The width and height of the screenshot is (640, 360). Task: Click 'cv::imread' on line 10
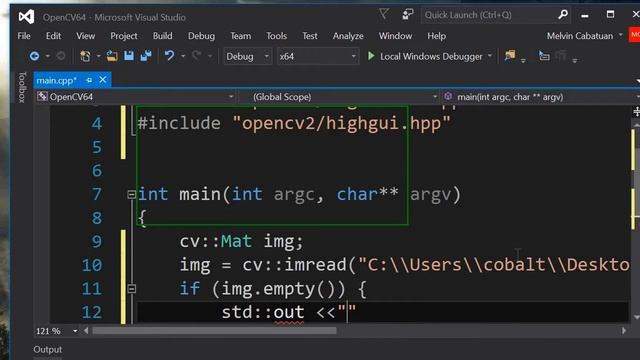coord(295,265)
